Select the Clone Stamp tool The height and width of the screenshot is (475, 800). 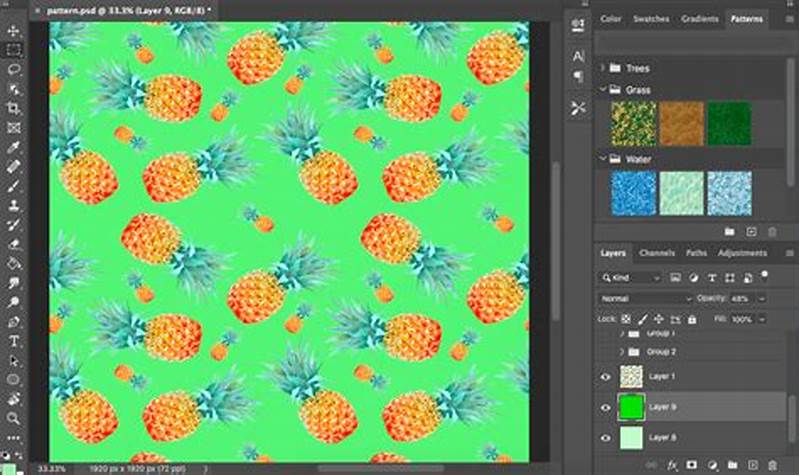[x=14, y=205]
